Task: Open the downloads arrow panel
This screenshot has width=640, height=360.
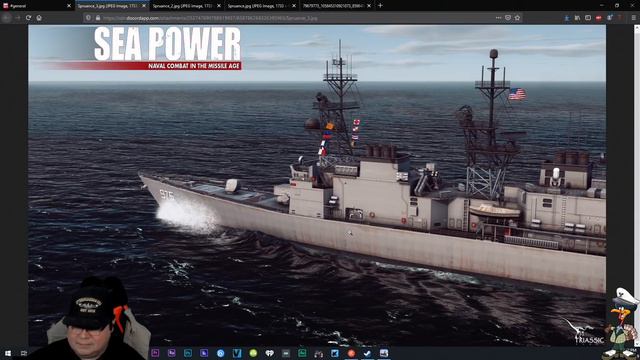Action: (x=567, y=18)
